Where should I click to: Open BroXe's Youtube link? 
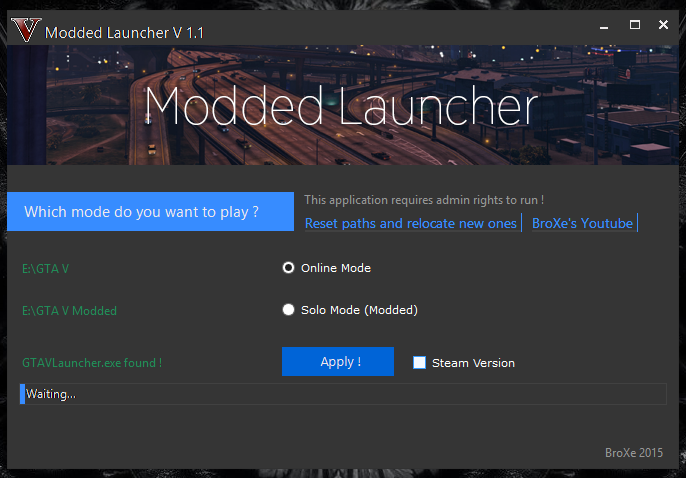click(x=582, y=223)
